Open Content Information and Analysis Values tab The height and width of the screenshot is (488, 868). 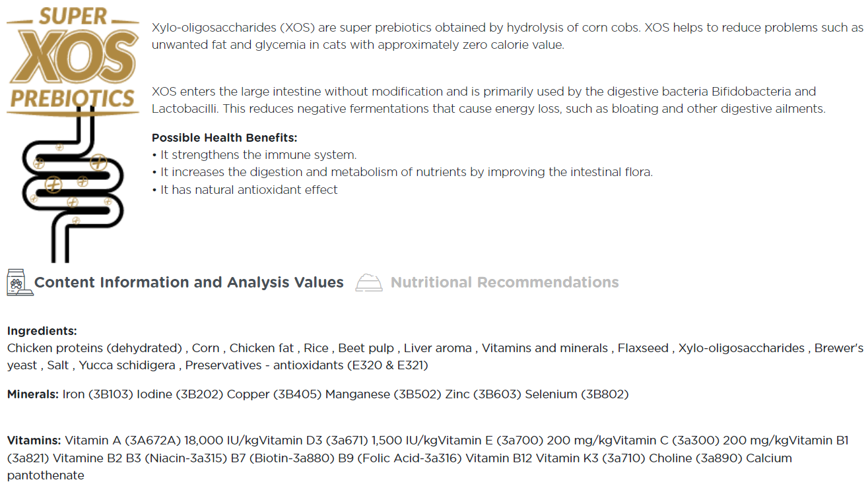tap(189, 282)
